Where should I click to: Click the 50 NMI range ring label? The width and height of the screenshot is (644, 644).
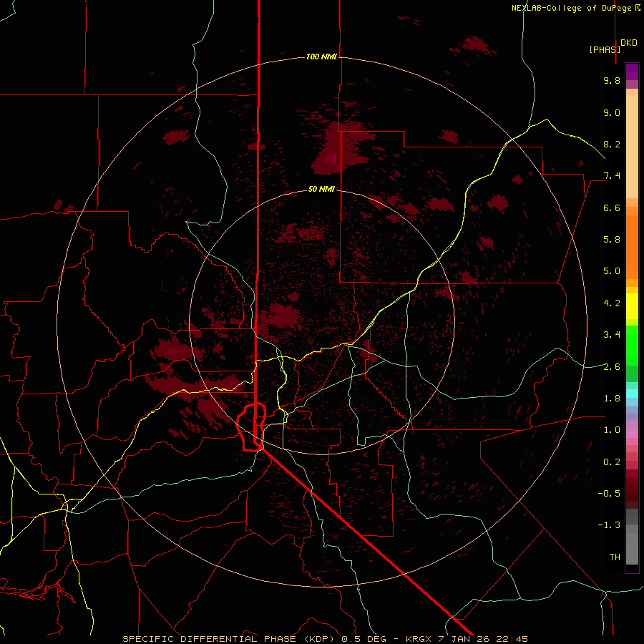point(321,189)
